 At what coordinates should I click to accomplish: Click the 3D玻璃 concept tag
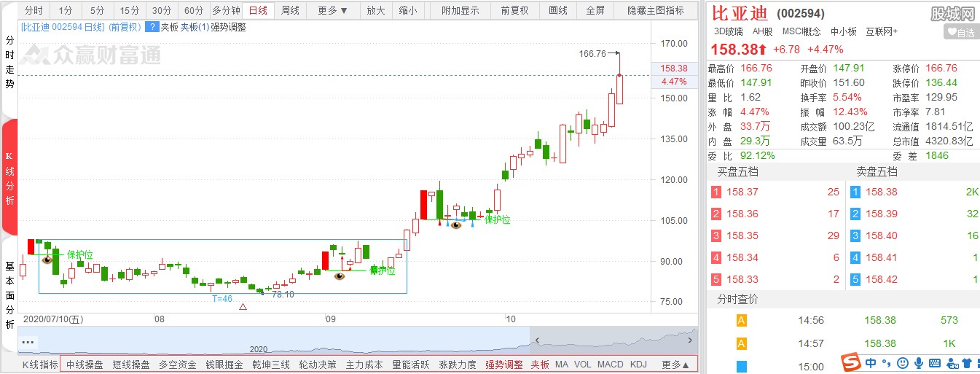(729, 31)
